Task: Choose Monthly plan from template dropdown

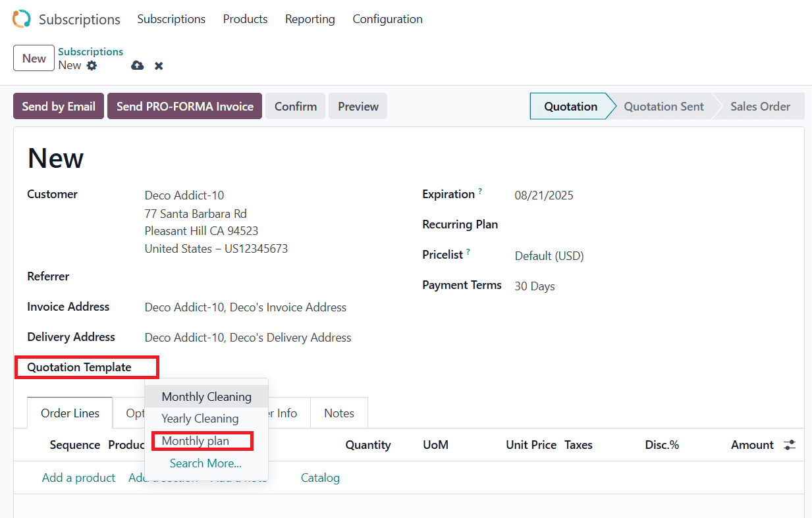Action: pos(196,441)
